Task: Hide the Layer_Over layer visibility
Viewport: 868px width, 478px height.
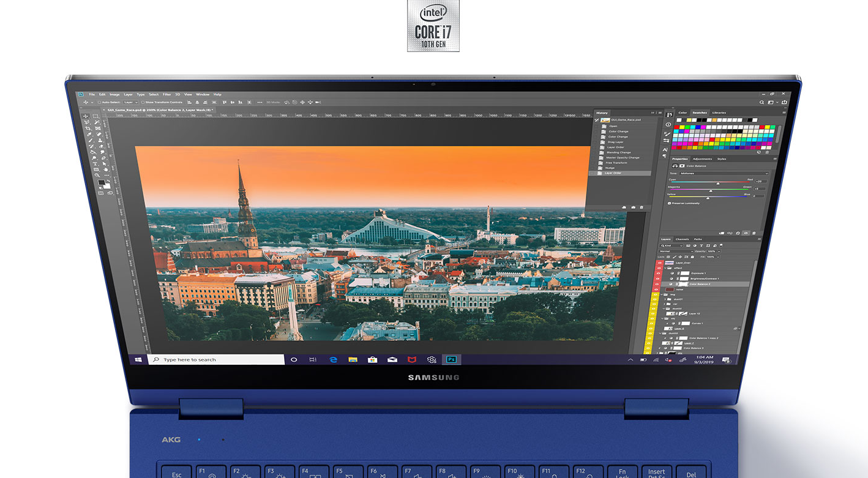Action: [x=659, y=263]
